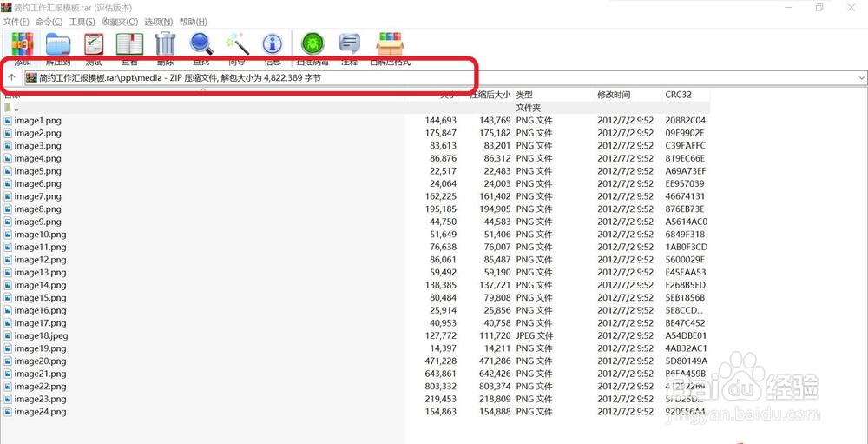This screenshot has width=868, height=444.
Task: Select file image2.png
Action: pyautogui.click(x=37, y=133)
